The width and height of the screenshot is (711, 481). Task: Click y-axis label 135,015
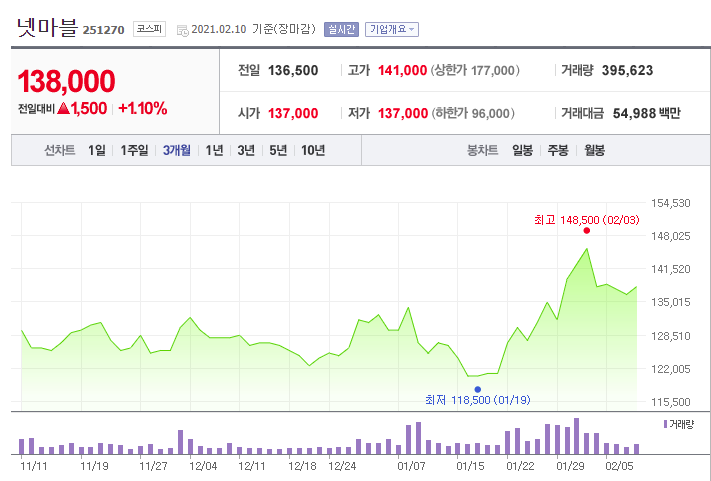[671, 302]
